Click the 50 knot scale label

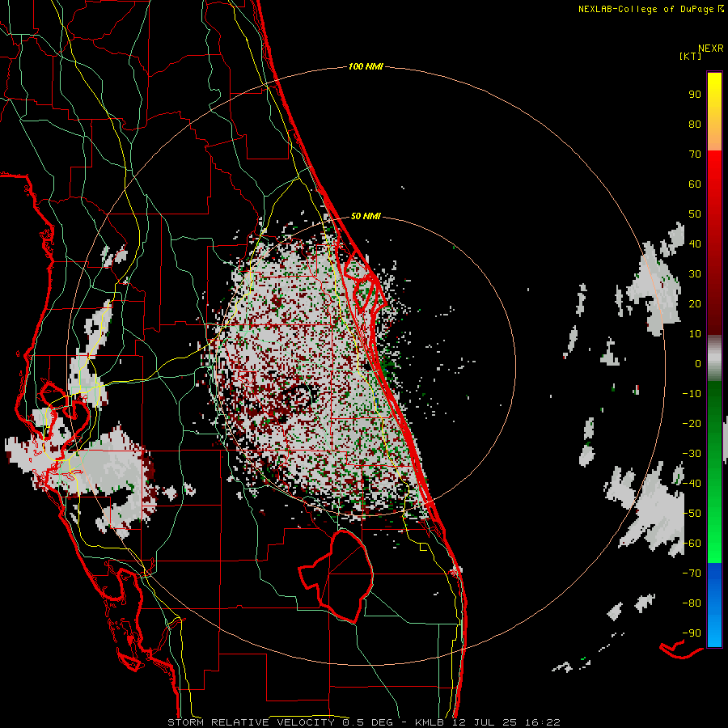coord(695,214)
